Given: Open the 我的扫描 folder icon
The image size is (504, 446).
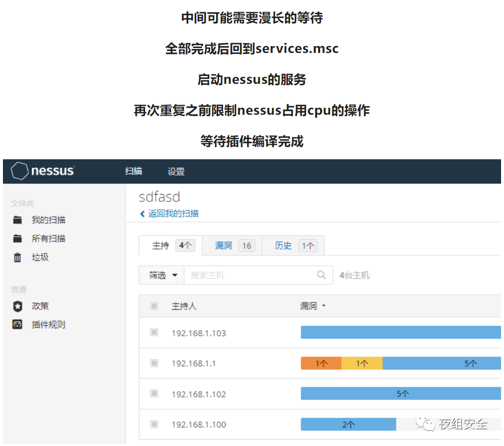Looking at the screenshot, I should point(17,220).
